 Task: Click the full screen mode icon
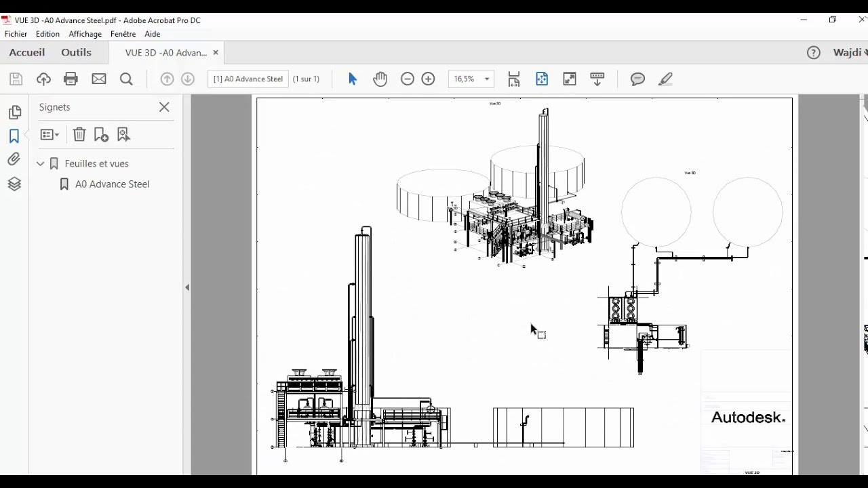pyautogui.click(x=570, y=79)
